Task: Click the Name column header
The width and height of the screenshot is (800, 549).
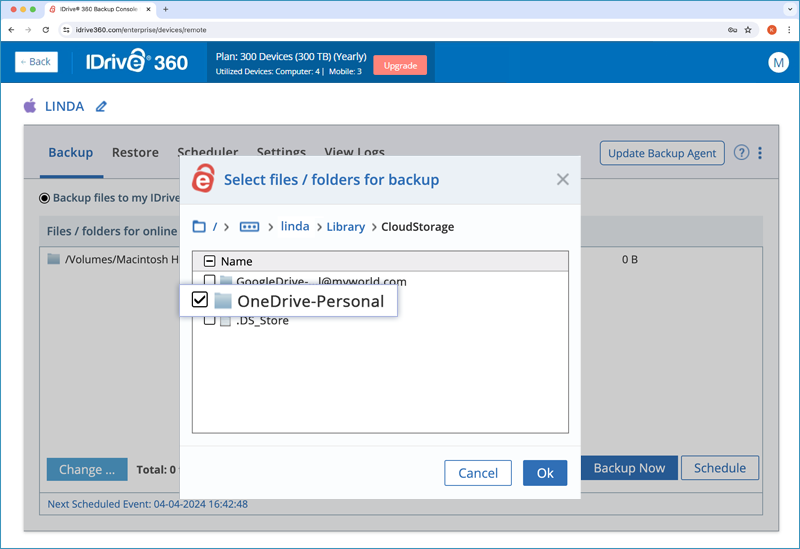Action: (x=237, y=261)
